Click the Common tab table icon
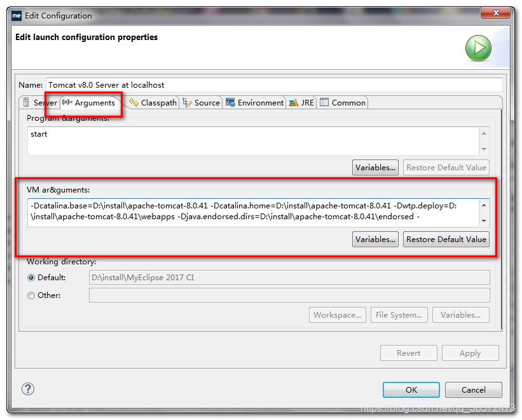This screenshot has height=420, width=522. point(324,102)
